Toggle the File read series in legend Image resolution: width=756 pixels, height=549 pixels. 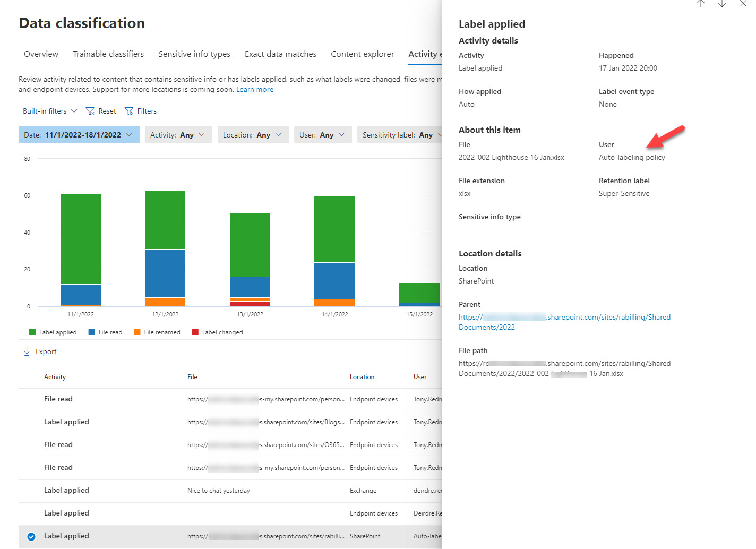(x=106, y=331)
